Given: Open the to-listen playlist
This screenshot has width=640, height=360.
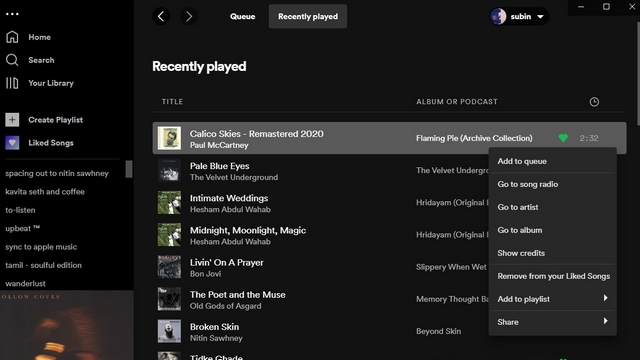Looking at the screenshot, I should (x=20, y=210).
